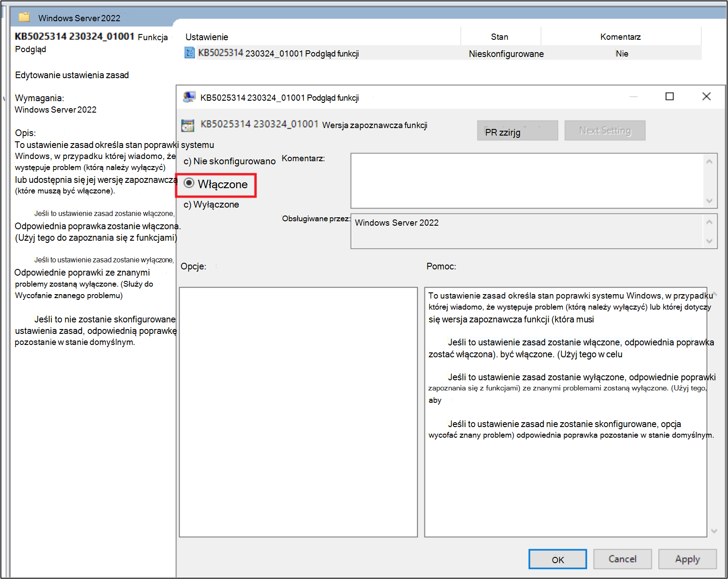Screen dimensions: 728x579
Task: Close the policy setting dialog
Action: click(706, 96)
